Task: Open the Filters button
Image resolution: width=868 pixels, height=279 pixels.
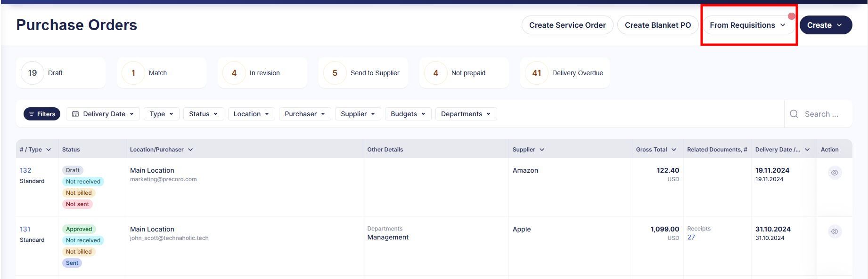Action: click(x=42, y=114)
